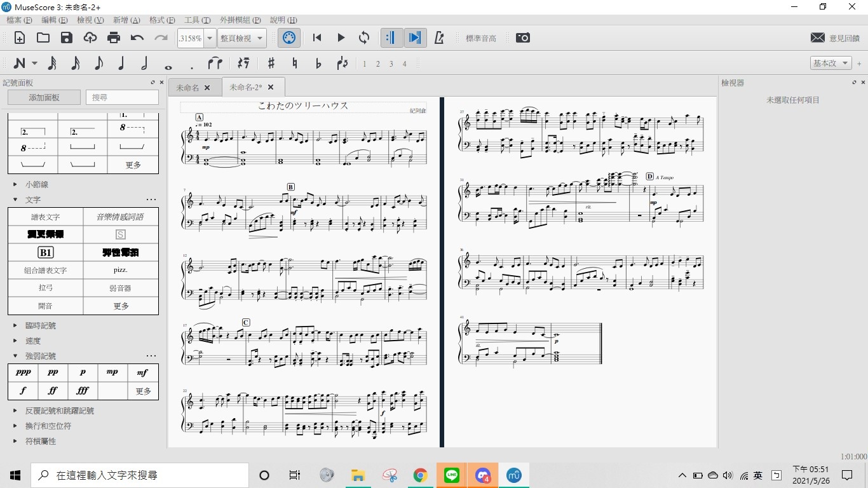Open the 外掛模組 menu

[240, 20]
